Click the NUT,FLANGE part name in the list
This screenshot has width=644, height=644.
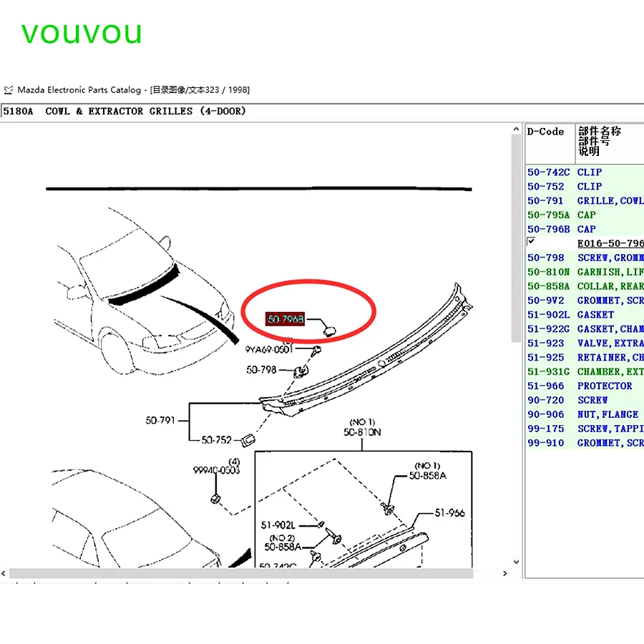coord(608,414)
